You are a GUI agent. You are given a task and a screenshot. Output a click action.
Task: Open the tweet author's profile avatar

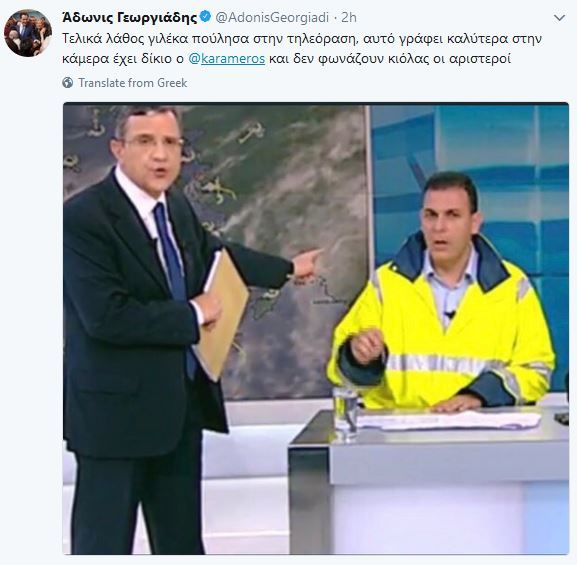pyautogui.click(x=28, y=33)
